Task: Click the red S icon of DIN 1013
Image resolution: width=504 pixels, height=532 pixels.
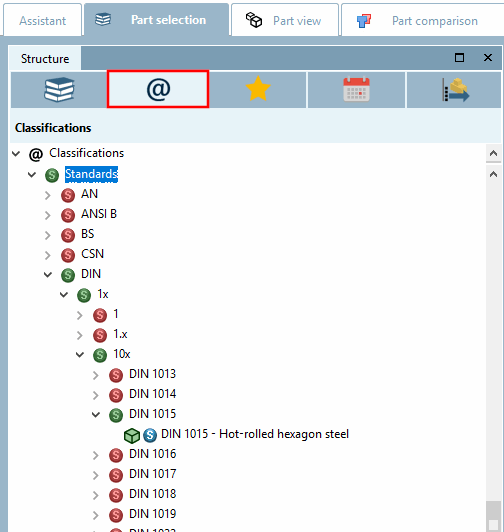Action: pos(116,375)
